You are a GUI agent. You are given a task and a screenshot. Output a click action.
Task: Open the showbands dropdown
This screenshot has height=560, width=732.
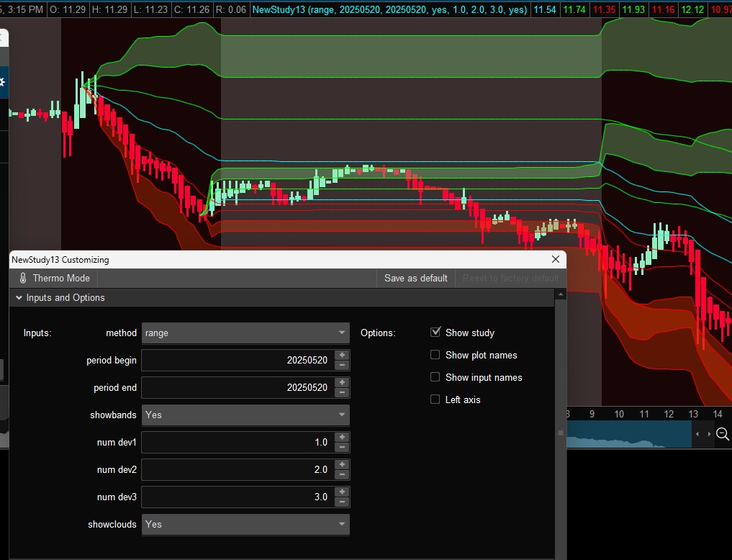[x=245, y=415]
